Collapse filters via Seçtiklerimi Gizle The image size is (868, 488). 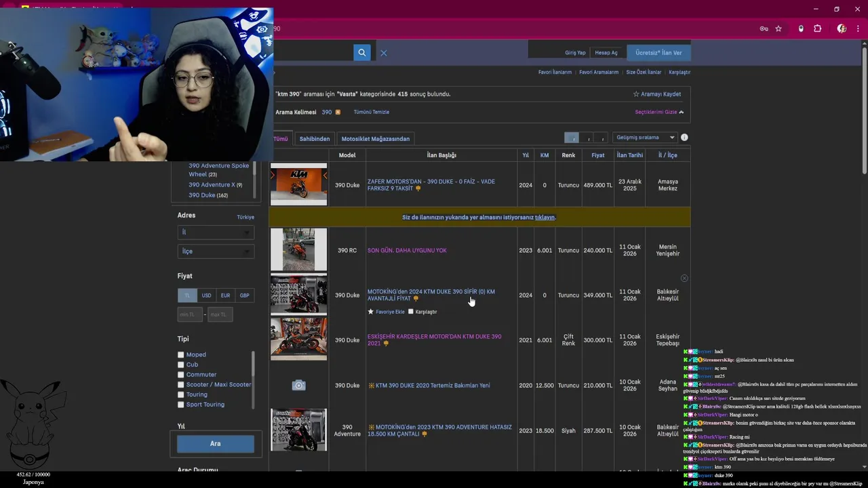pos(659,112)
